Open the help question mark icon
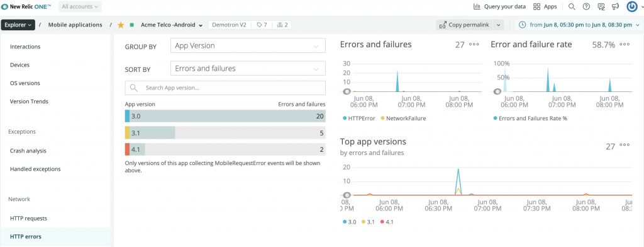Viewport: 644px width, 247px height. [586, 6]
